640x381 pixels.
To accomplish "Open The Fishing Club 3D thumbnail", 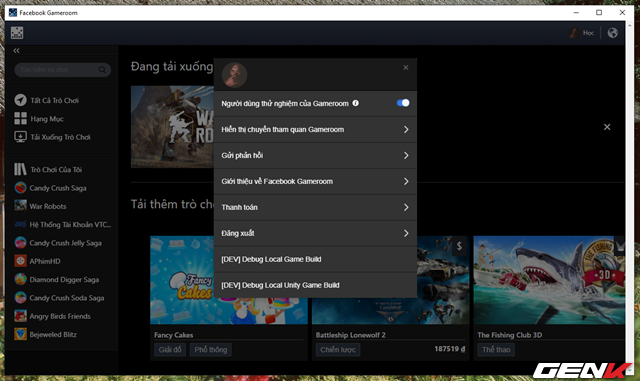I will click(x=549, y=280).
